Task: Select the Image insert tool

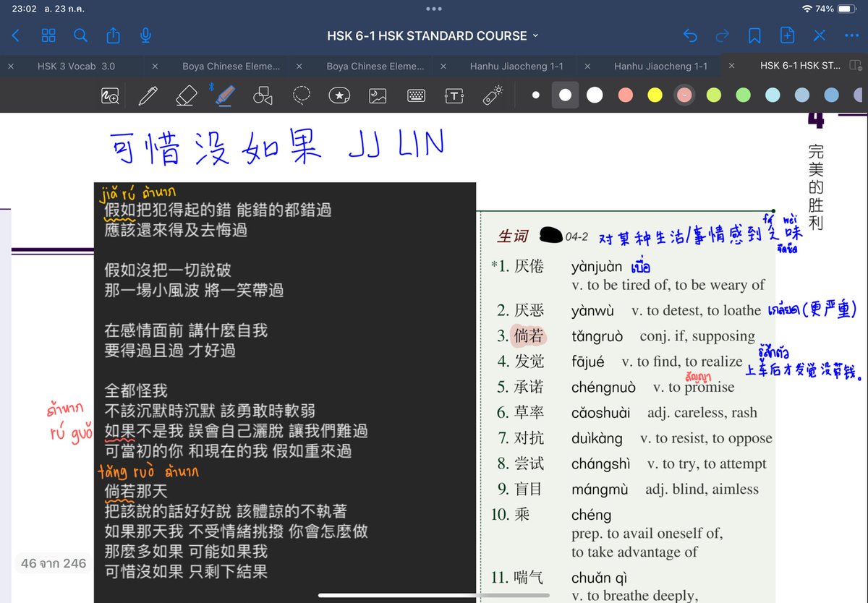Action: point(378,95)
